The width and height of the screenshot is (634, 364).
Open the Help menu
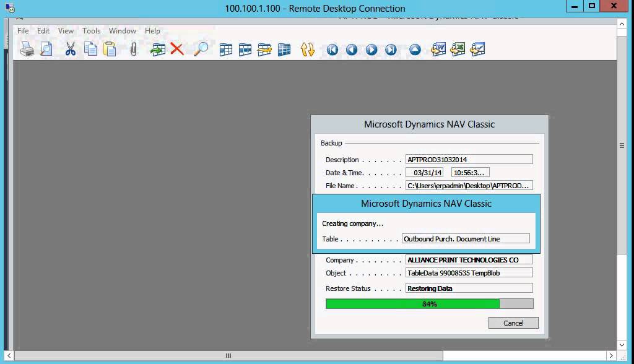click(x=152, y=31)
